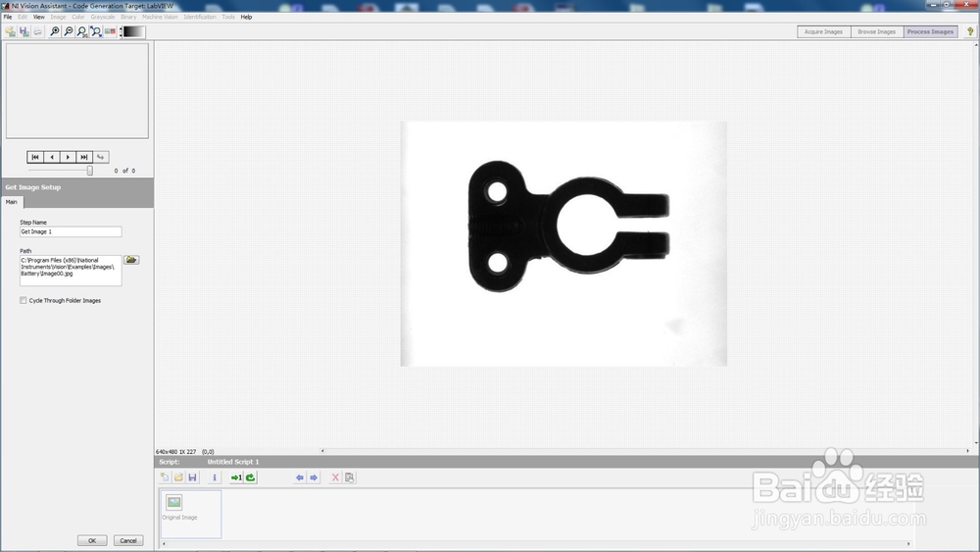The image size is (980, 552).
Task: Open the Help menu
Action: coord(246,17)
